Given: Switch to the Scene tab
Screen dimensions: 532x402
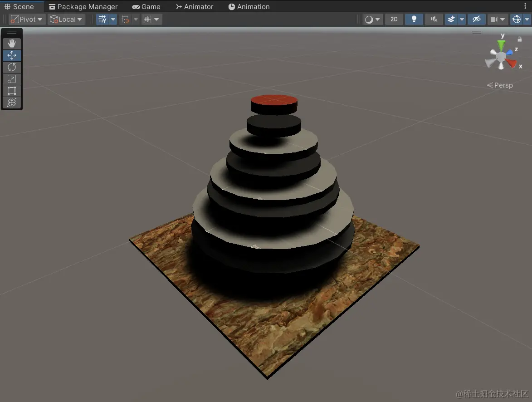Looking at the screenshot, I should click(20, 6).
